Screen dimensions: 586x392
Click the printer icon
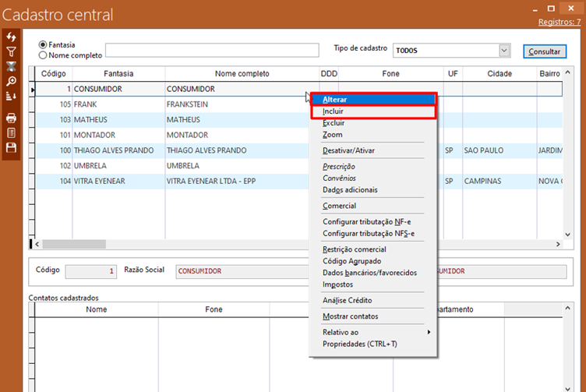click(11, 118)
